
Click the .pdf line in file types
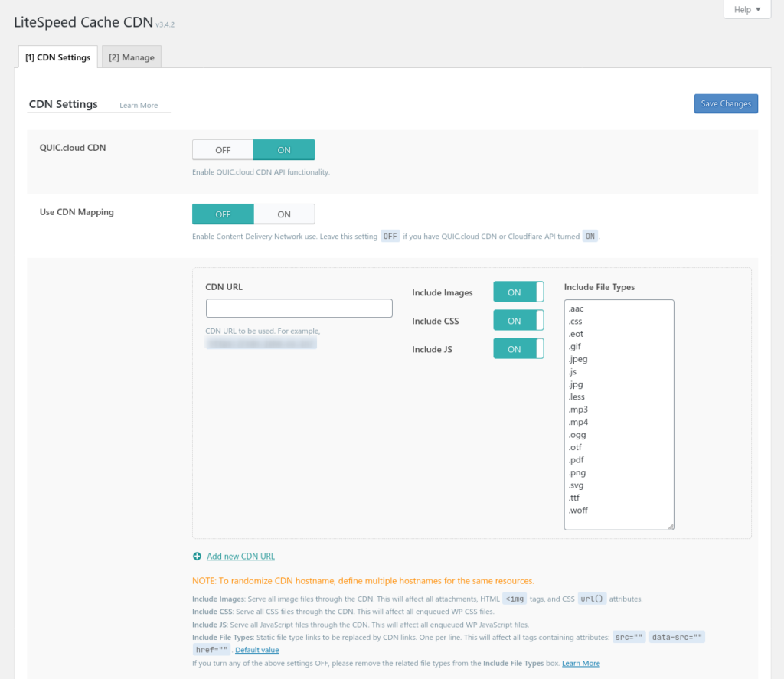coord(576,459)
